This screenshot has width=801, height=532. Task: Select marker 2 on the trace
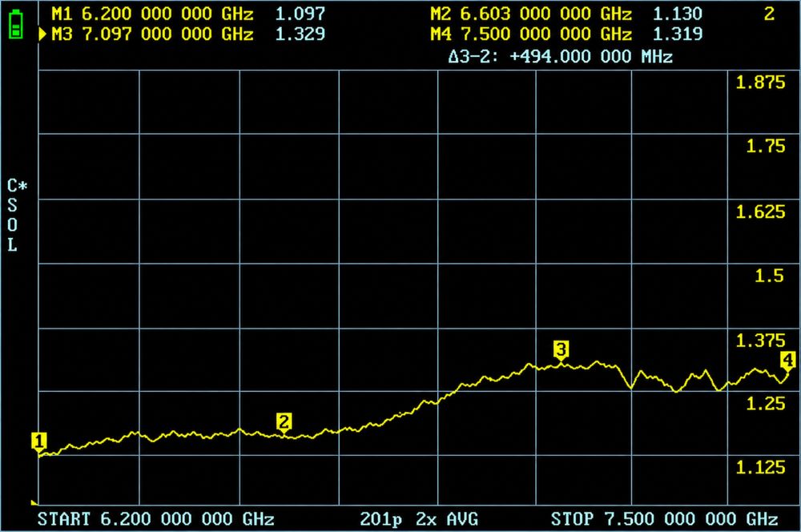[x=284, y=423]
